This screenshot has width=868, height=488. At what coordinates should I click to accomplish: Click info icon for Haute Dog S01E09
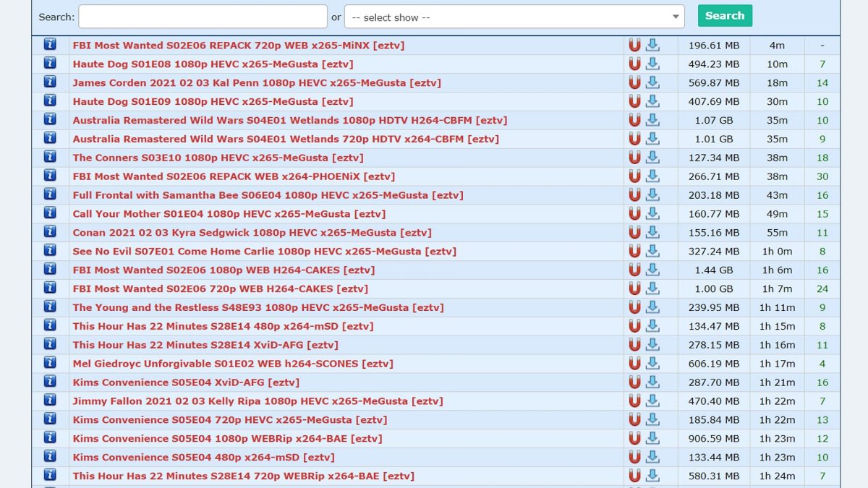click(50, 101)
